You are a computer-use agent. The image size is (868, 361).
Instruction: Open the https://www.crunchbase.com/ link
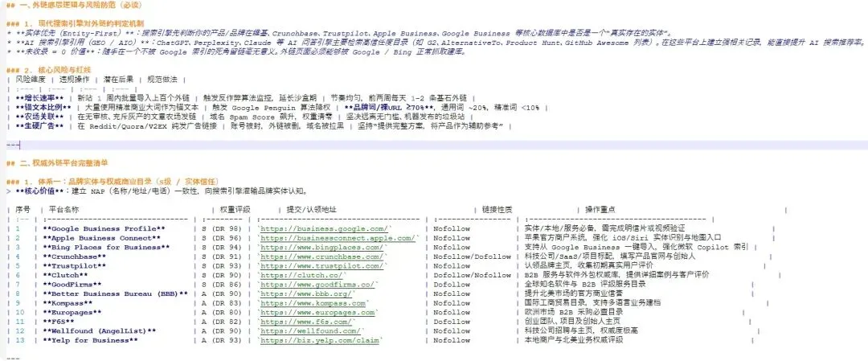[321, 257]
